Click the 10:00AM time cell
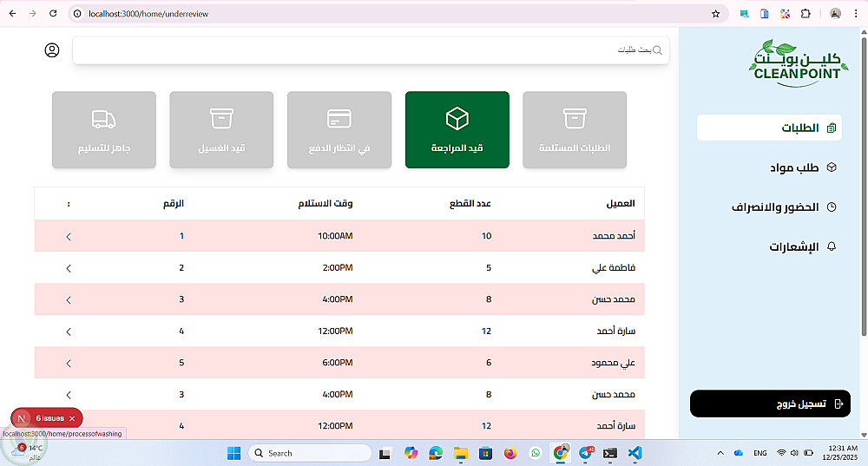This screenshot has width=868, height=466. coord(335,236)
